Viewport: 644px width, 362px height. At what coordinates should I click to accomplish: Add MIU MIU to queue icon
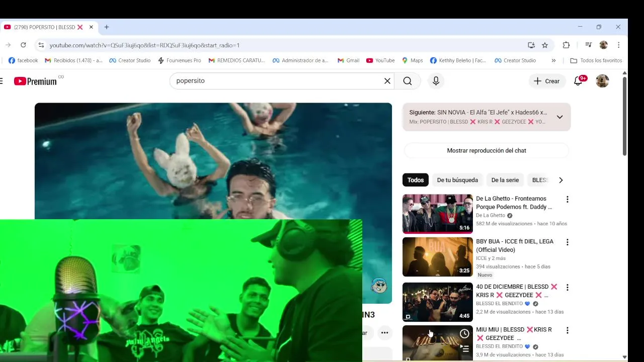[464, 348]
